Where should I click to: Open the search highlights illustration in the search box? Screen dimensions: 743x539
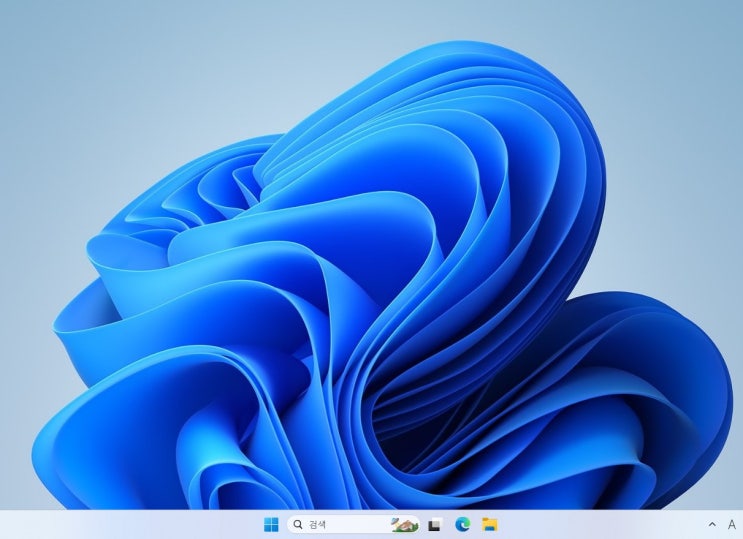pyautogui.click(x=405, y=524)
